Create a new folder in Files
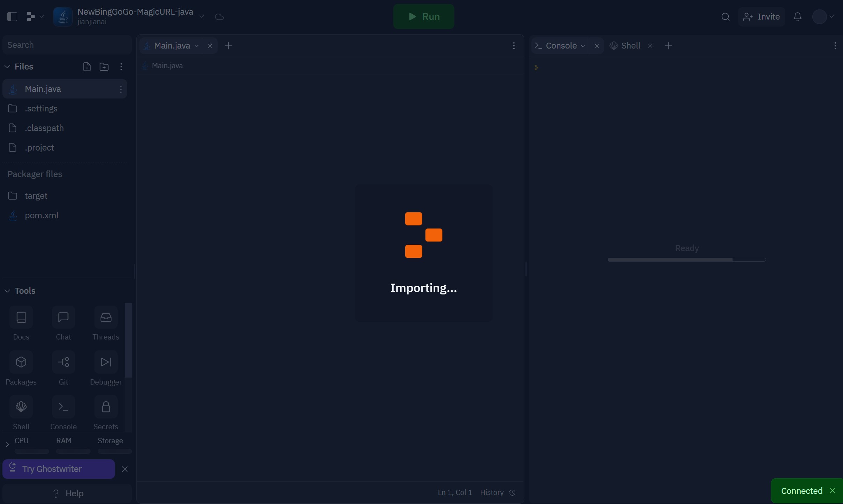 tap(103, 67)
